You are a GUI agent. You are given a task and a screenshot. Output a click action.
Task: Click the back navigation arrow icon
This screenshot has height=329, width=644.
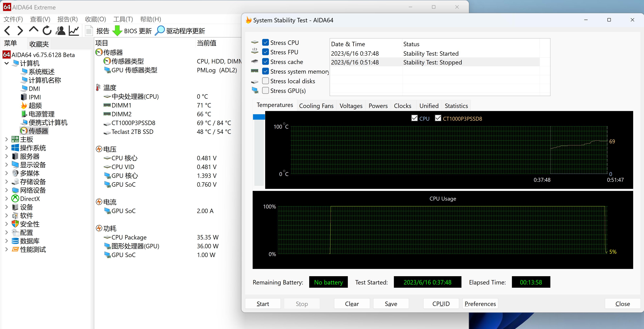pyautogui.click(x=7, y=31)
